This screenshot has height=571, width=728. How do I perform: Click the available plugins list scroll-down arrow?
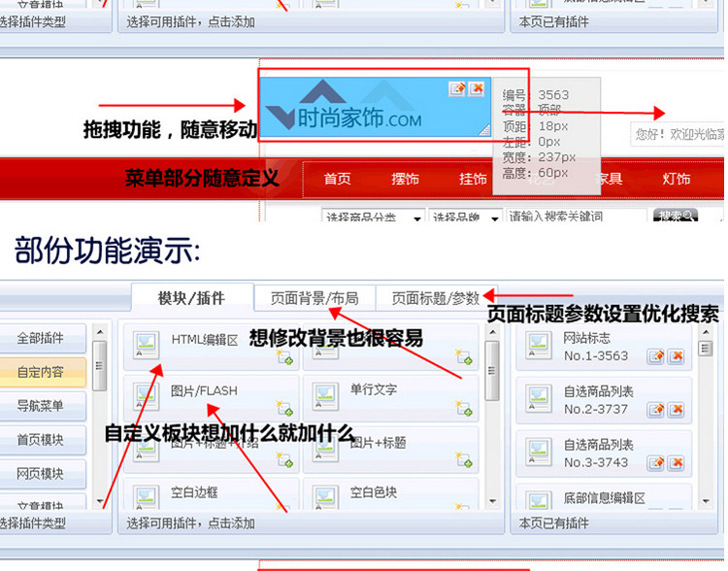(492, 501)
